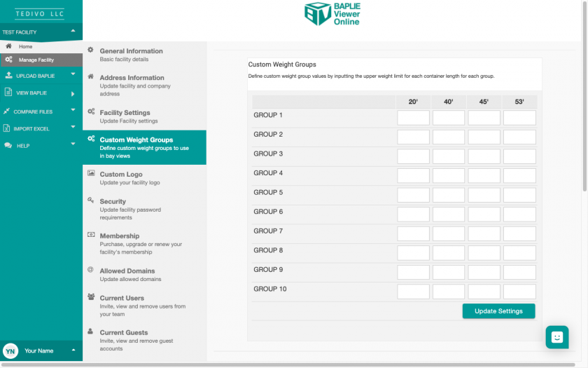Open the Allowed Domains section
588x368 pixels.
pyautogui.click(x=144, y=275)
